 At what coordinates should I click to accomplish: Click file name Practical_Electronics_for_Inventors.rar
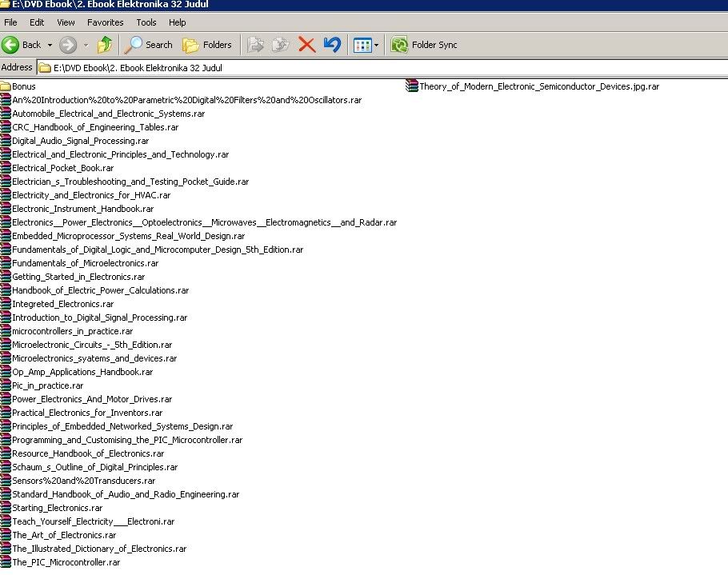click(x=87, y=413)
